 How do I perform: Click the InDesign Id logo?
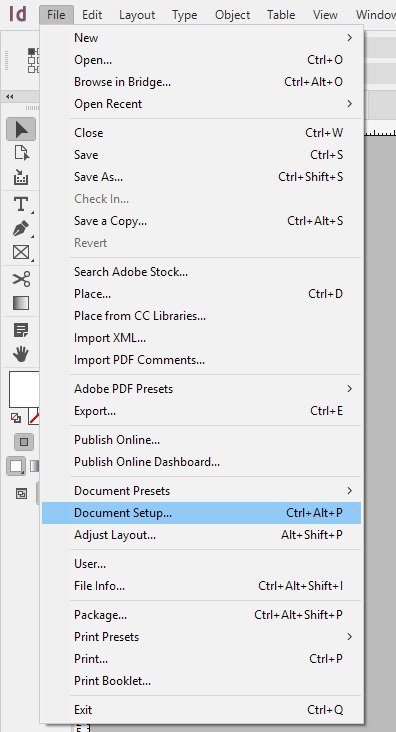(x=18, y=14)
